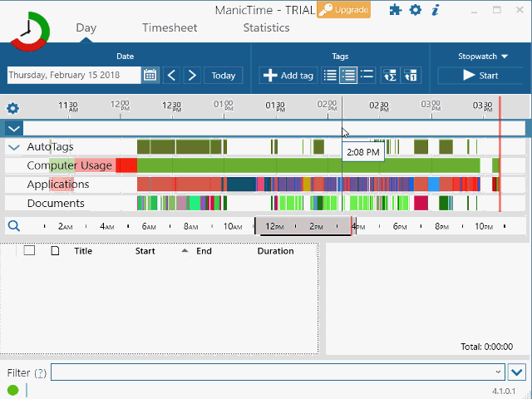Click the ManicTime clock logo
Image resolution: width=532 pixels, height=399 pixels.
[x=30, y=32]
